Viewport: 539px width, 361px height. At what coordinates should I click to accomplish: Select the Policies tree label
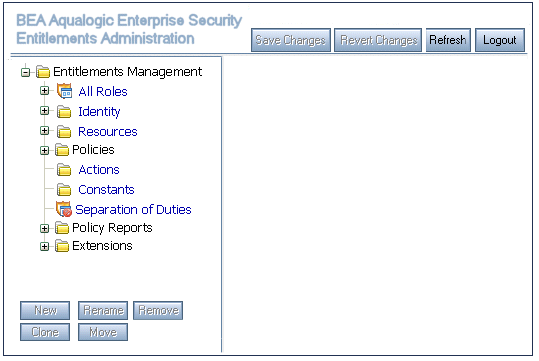(93, 150)
